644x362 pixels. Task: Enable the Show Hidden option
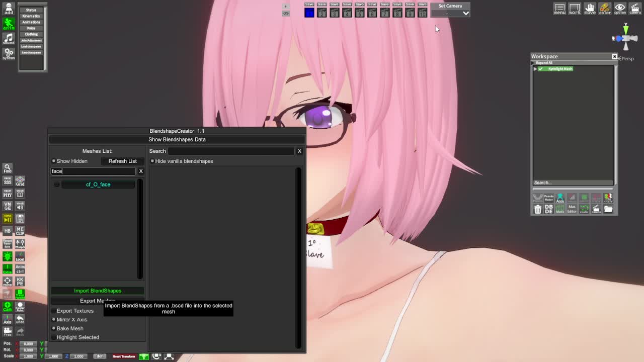coord(54,161)
